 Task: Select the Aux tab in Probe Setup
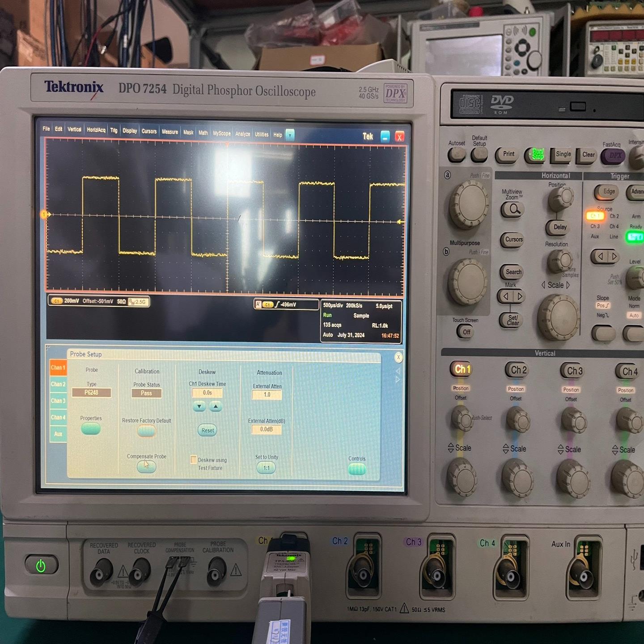pyautogui.click(x=58, y=434)
